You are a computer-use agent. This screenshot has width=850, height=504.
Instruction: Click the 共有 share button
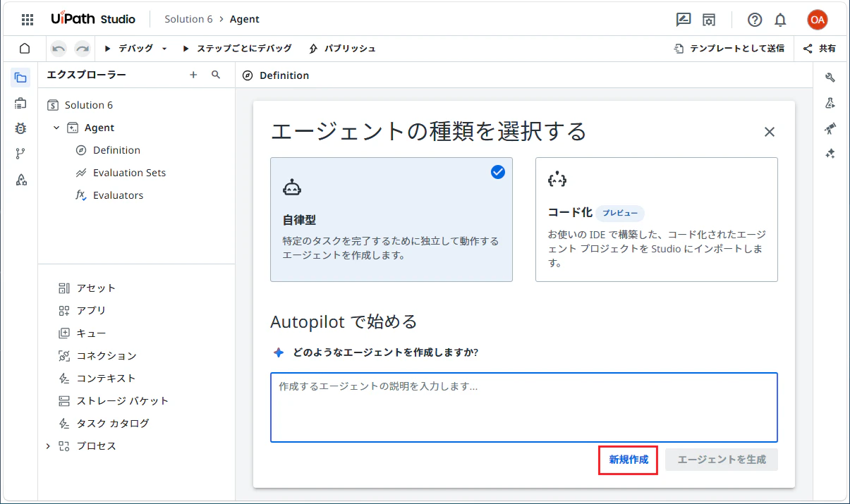pyautogui.click(x=820, y=49)
